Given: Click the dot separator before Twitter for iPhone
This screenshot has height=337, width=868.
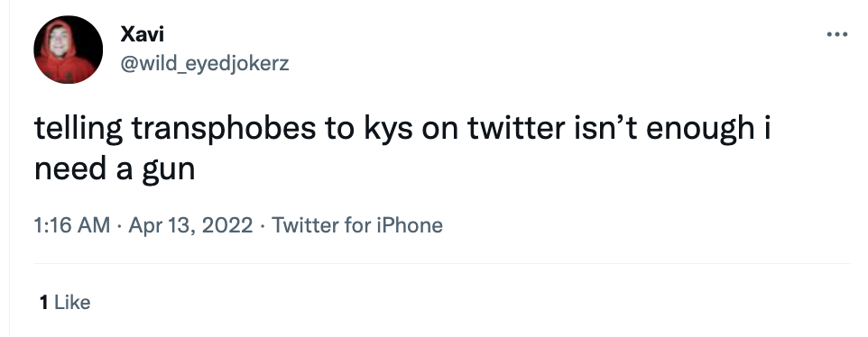Looking at the screenshot, I should click(x=263, y=226).
